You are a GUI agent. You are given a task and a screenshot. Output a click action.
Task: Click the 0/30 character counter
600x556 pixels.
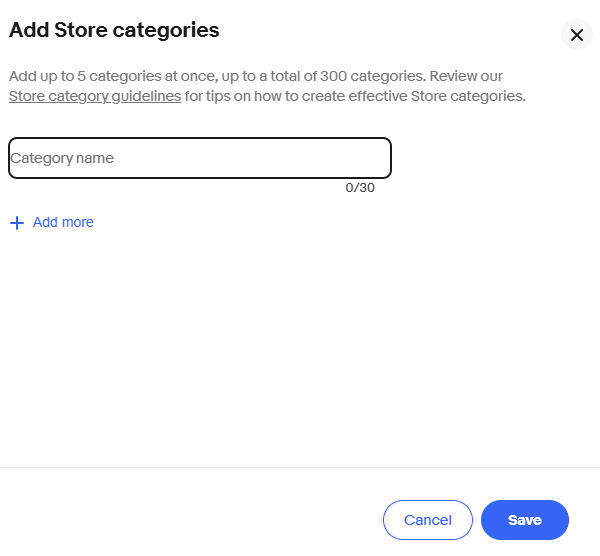[x=360, y=187]
